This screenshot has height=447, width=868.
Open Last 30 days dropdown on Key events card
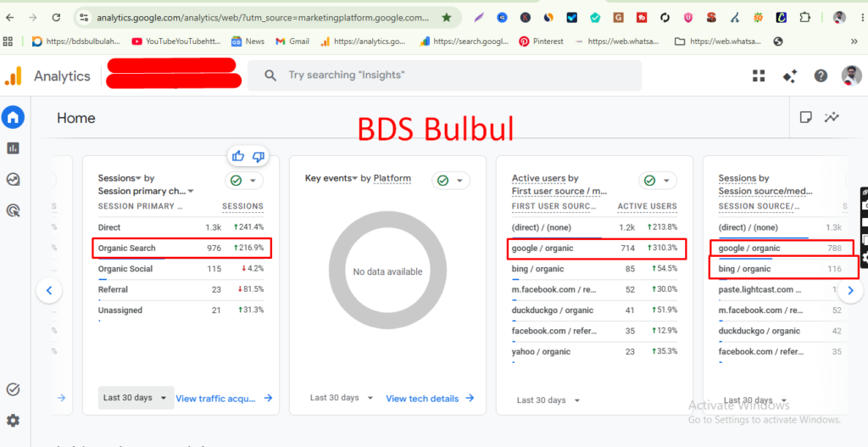342,398
